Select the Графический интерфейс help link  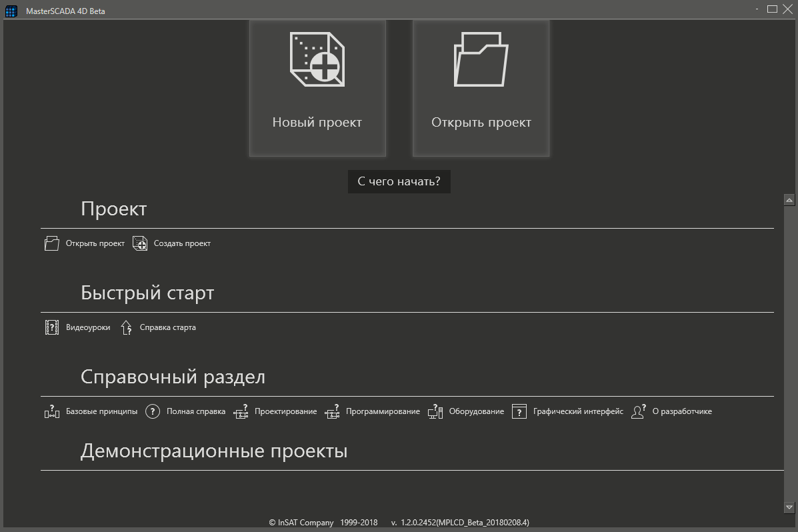[578, 411]
